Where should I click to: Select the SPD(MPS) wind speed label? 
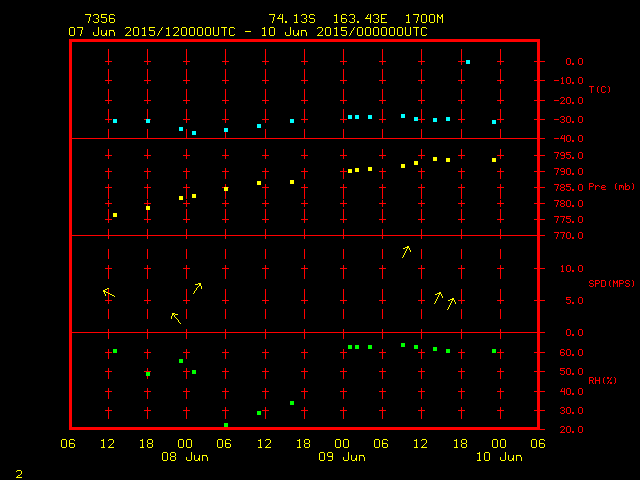(611, 284)
